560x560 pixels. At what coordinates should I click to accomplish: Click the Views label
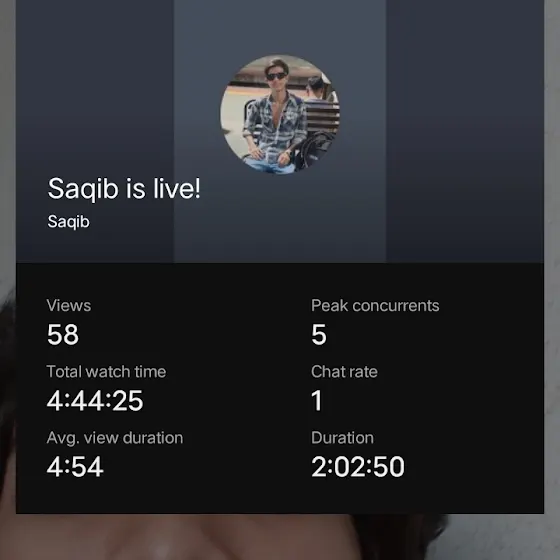[x=69, y=306]
